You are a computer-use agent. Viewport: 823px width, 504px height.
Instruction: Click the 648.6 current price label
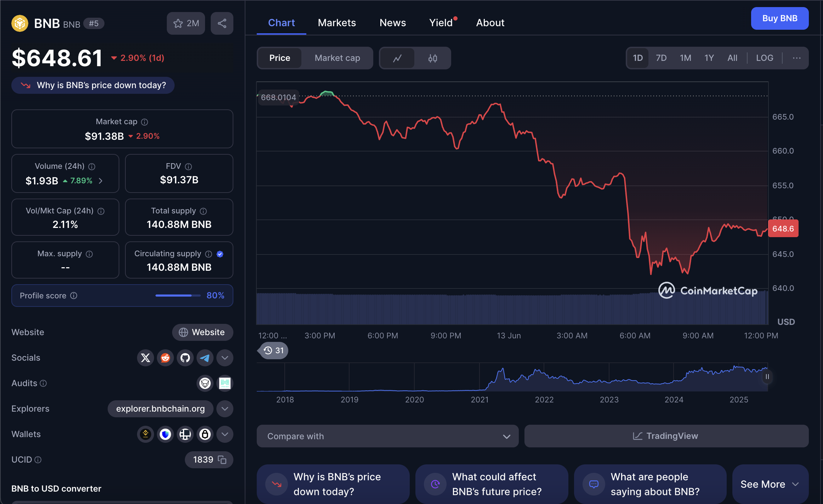783,229
